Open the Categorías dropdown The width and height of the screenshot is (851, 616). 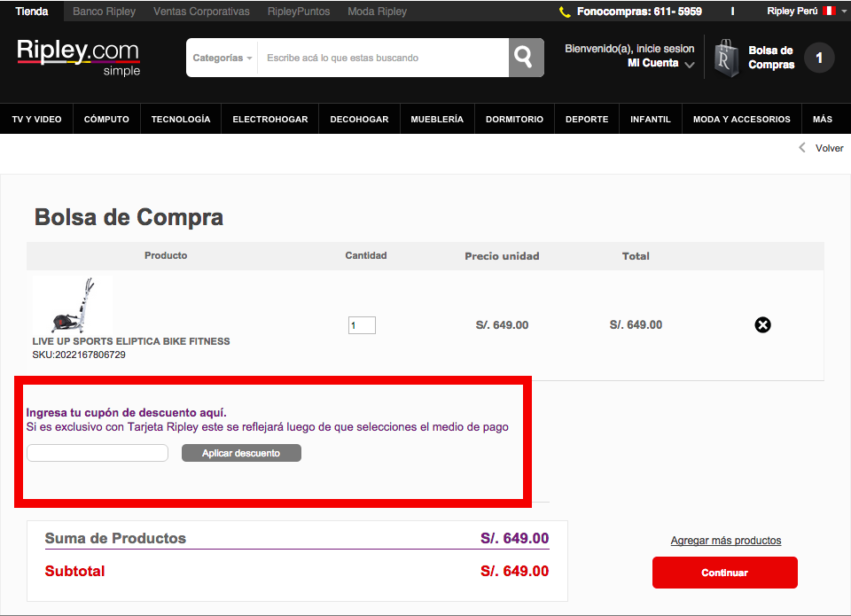tap(222, 58)
